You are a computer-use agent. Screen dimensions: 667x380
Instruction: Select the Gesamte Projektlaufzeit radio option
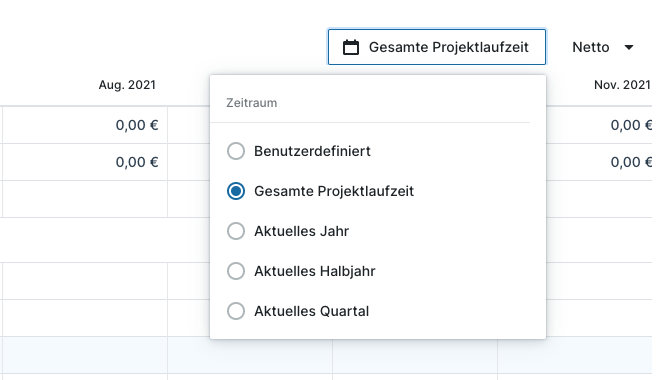click(x=236, y=191)
